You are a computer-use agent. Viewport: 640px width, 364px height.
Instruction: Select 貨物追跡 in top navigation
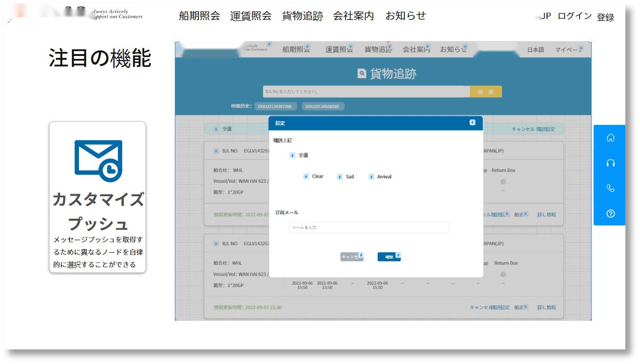coord(302,16)
